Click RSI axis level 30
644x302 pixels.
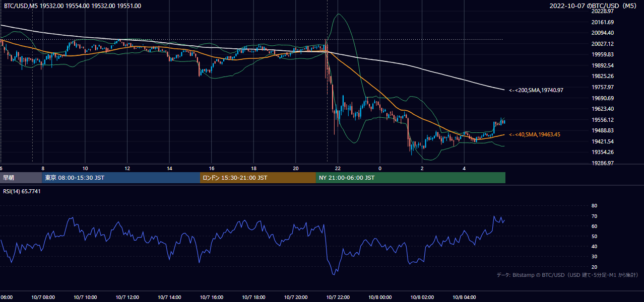pyautogui.click(x=594, y=257)
